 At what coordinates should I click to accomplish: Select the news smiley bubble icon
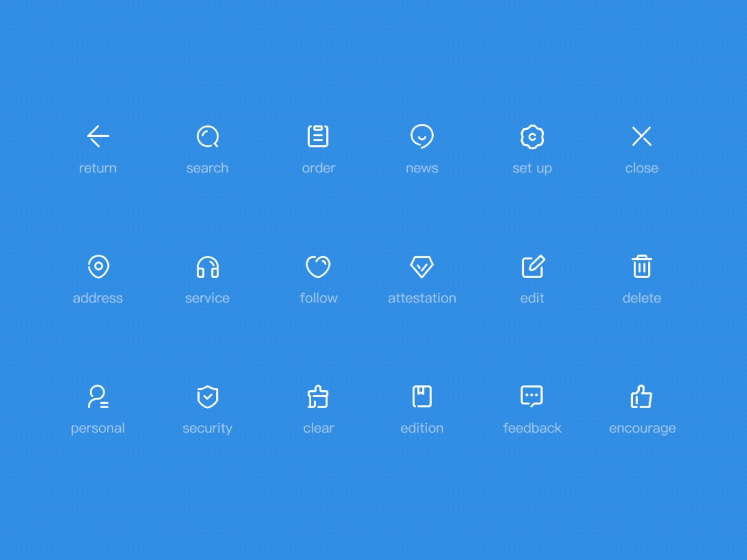click(422, 136)
